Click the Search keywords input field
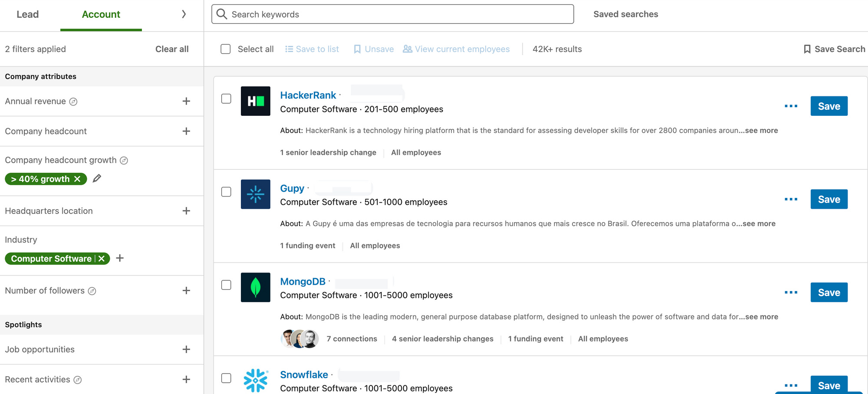This screenshot has width=868, height=394. 393,14
